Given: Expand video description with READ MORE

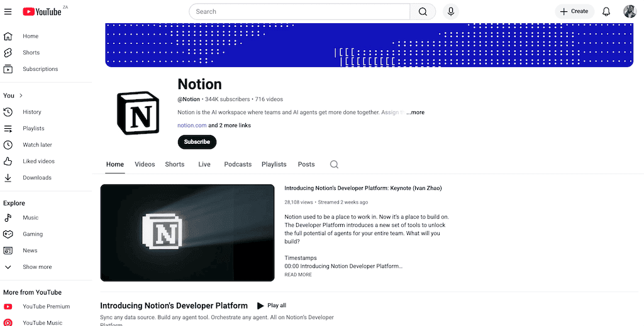Looking at the screenshot, I should 298,274.
